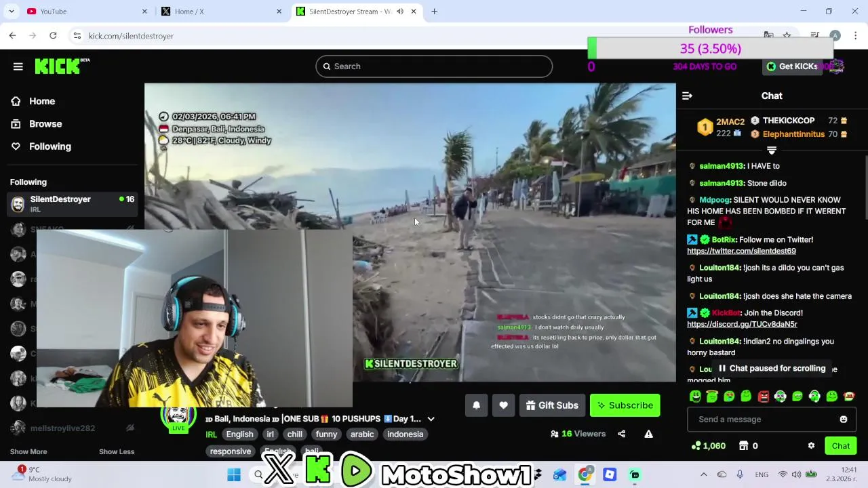Open 2MAC2 top gifter entry

point(722,127)
